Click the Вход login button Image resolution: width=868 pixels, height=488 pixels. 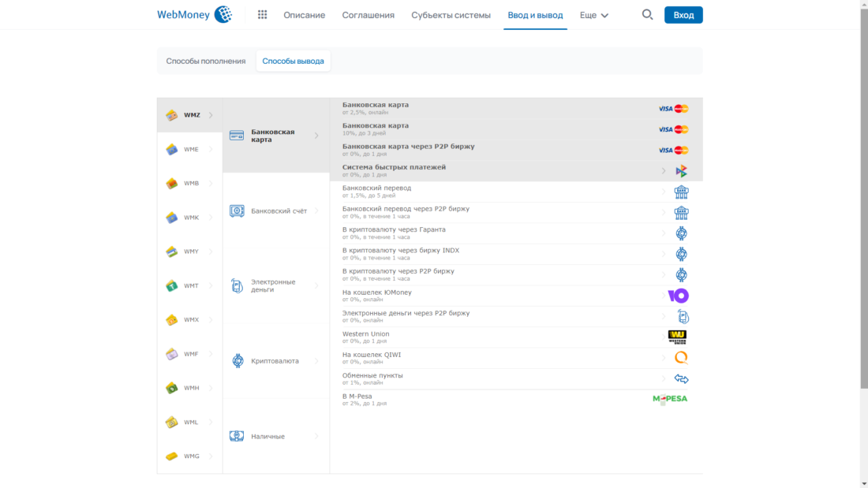(x=683, y=15)
